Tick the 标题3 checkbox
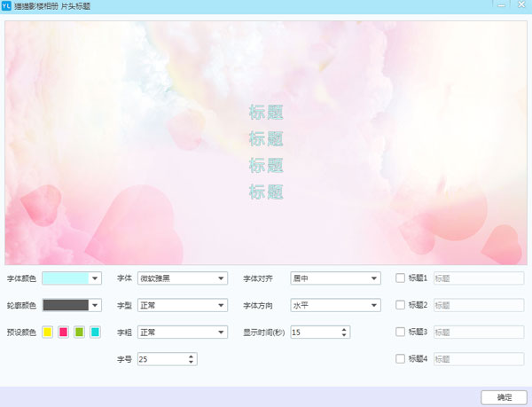532x407 pixels. 401,332
